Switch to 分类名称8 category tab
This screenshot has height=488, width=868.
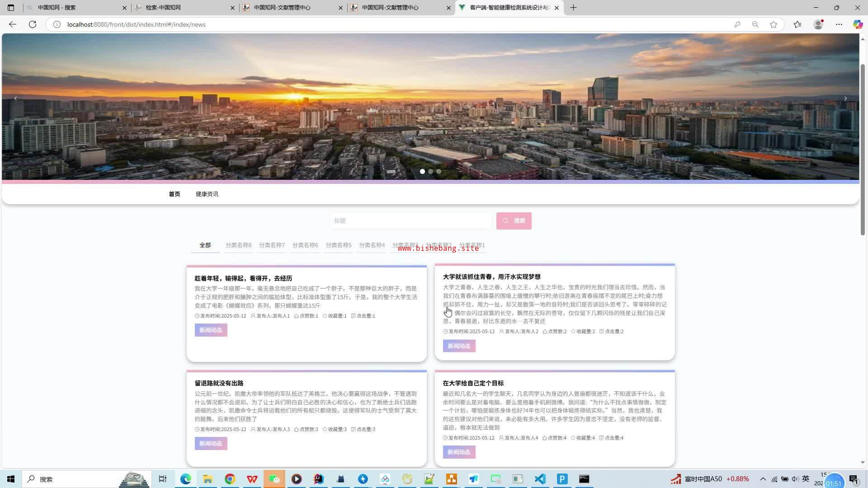tap(238, 245)
